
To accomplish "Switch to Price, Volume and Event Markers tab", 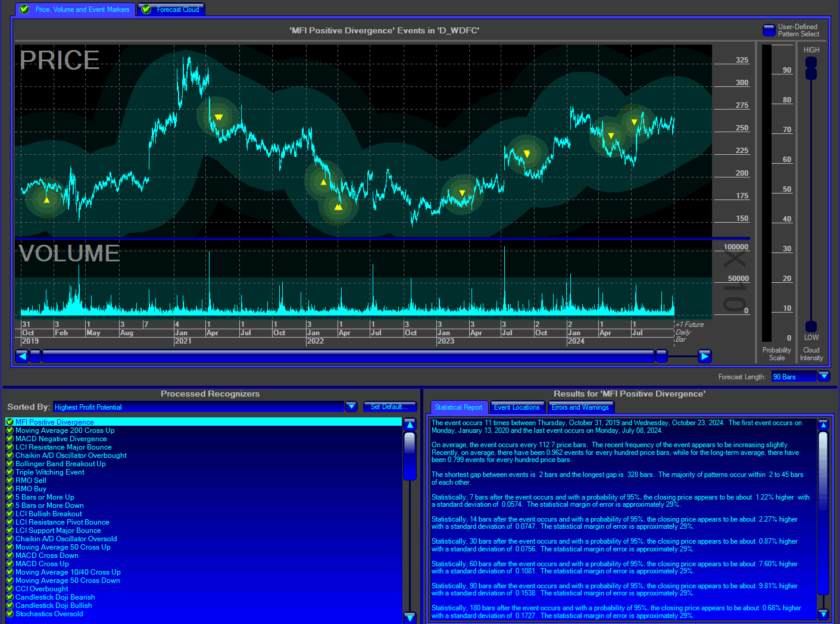I will tap(74, 10).
